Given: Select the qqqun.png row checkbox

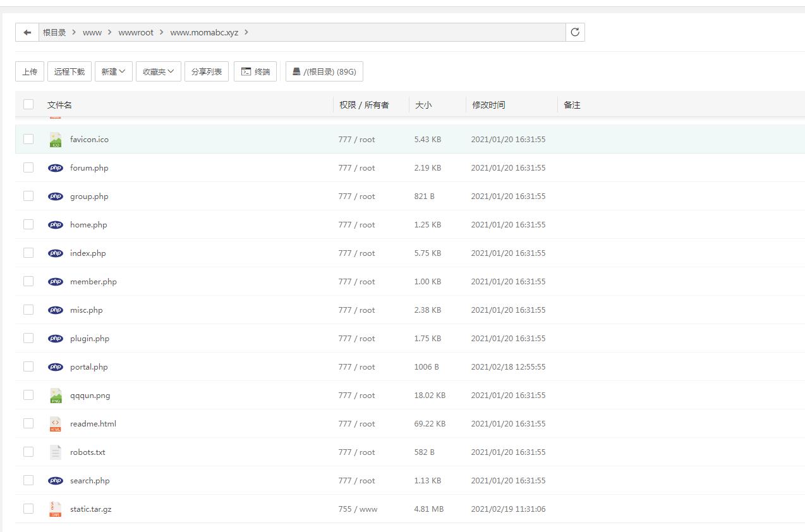Looking at the screenshot, I should click(x=28, y=395).
